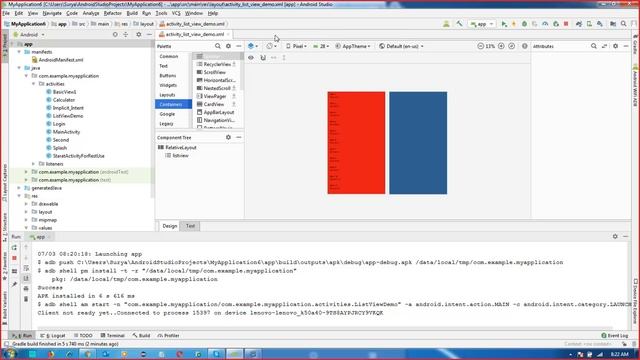Run the app with green play icon

504,24
